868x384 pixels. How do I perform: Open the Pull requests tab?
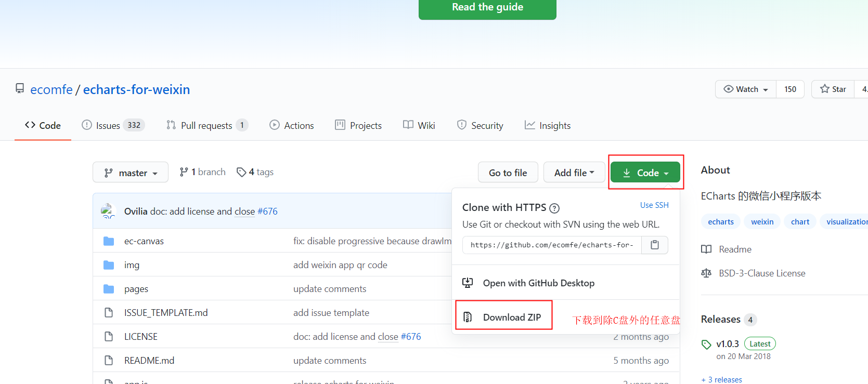(x=207, y=125)
